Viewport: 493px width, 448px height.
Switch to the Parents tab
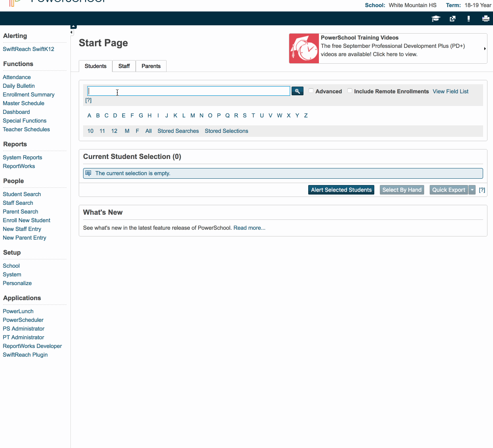pos(151,66)
